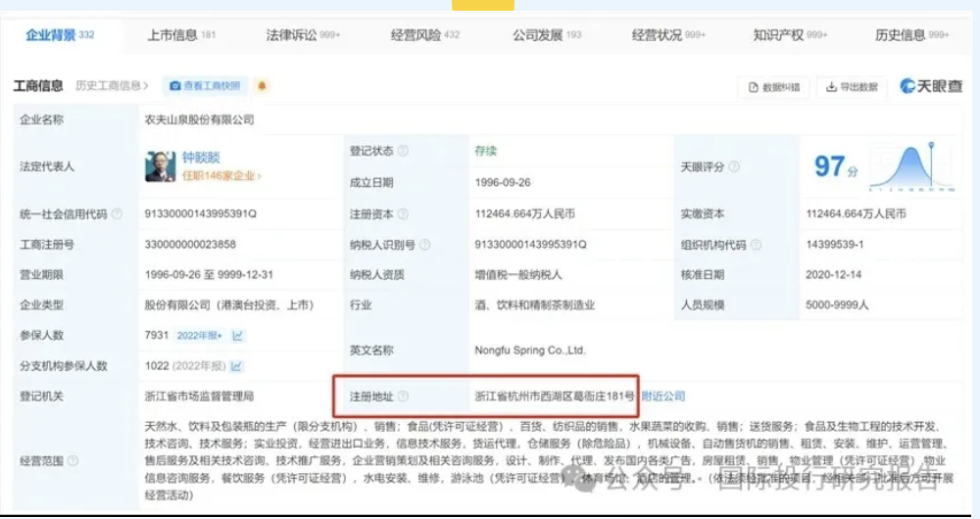Click the 查看工商快照 button
The height and width of the screenshot is (519, 980).
[x=206, y=86]
